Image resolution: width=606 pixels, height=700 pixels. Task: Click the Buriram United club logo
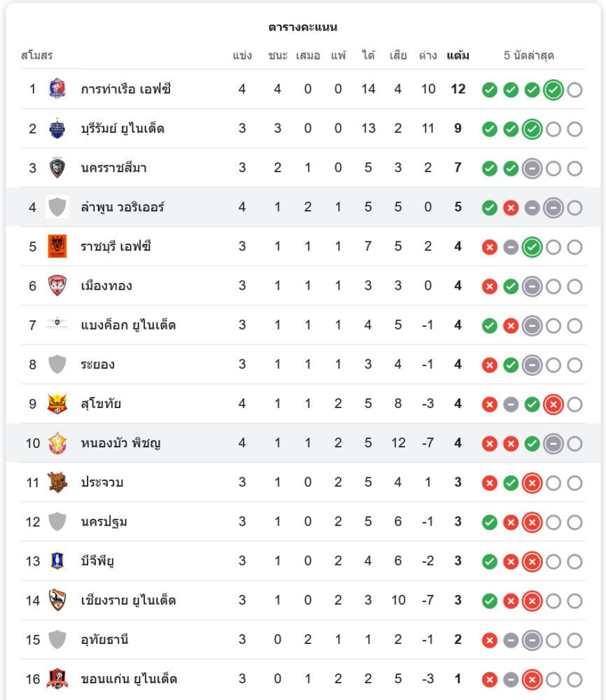click(57, 129)
